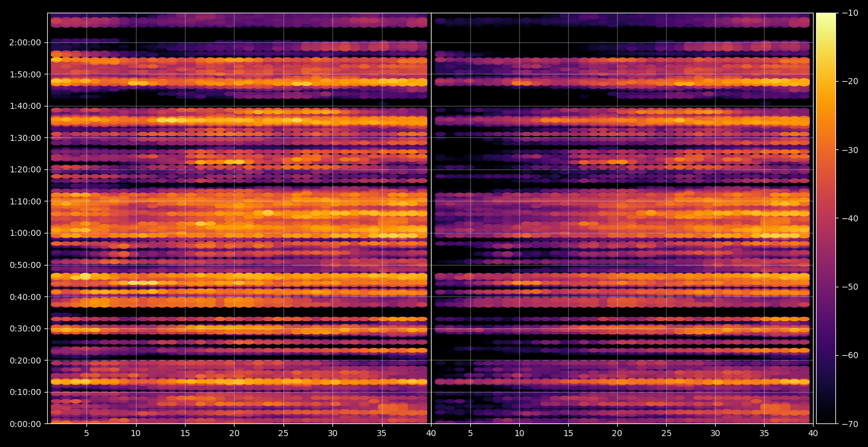Click the 1:50:00 y-axis tick label

click(25, 74)
